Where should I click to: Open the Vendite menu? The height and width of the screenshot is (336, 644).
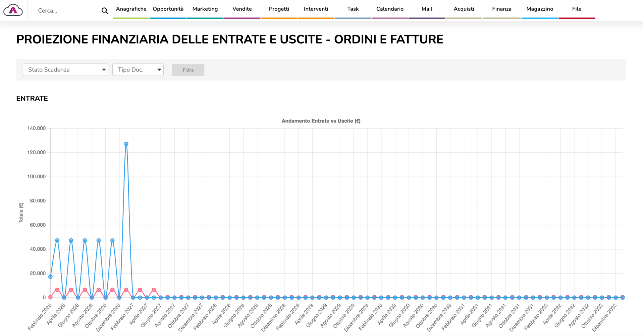coord(242,9)
